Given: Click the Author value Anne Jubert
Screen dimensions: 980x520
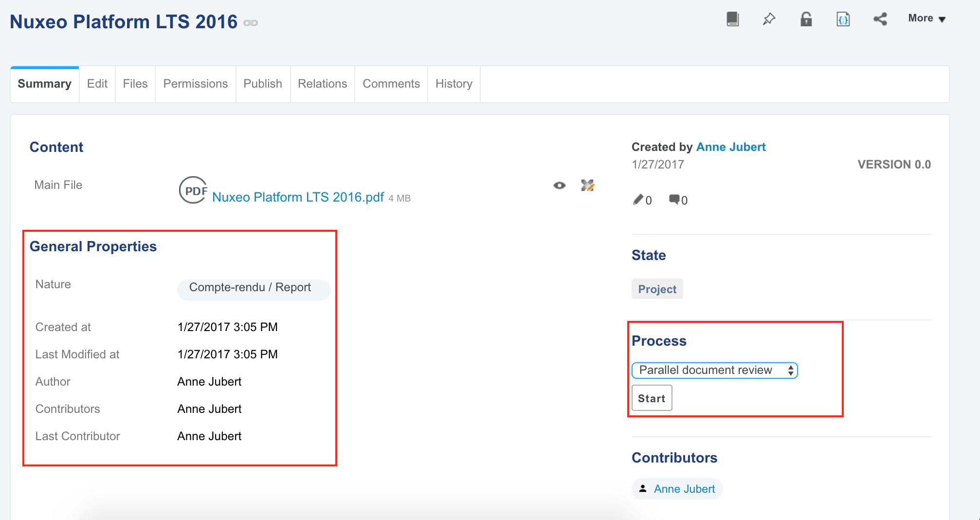Looking at the screenshot, I should (x=209, y=382).
